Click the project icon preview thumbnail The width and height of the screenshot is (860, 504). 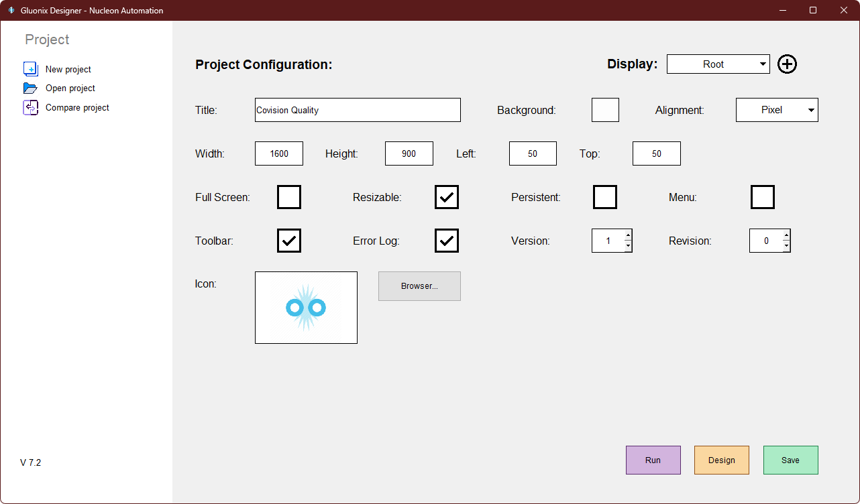(x=306, y=308)
